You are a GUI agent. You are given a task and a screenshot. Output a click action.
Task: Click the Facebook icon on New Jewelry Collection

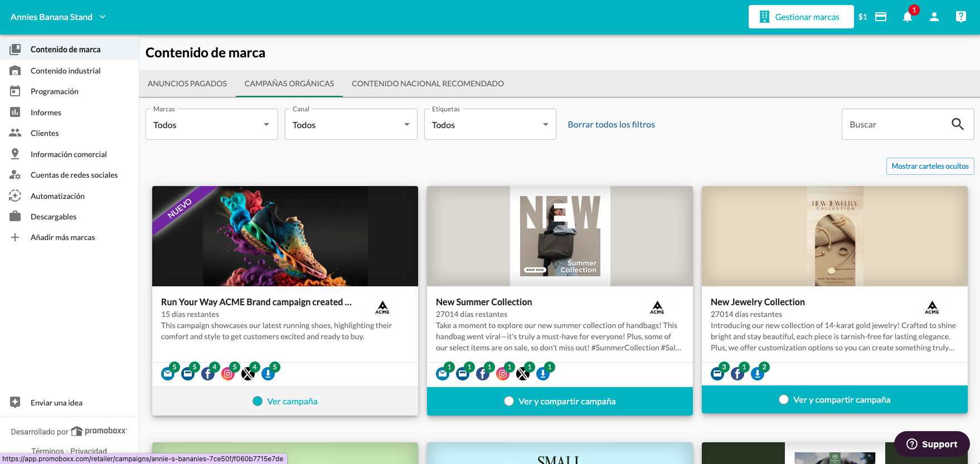738,374
